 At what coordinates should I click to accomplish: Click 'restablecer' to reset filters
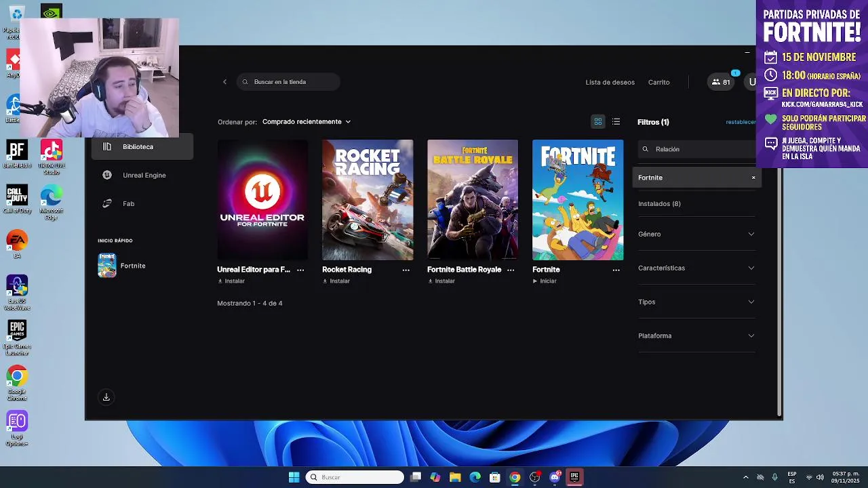pos(741,122)
